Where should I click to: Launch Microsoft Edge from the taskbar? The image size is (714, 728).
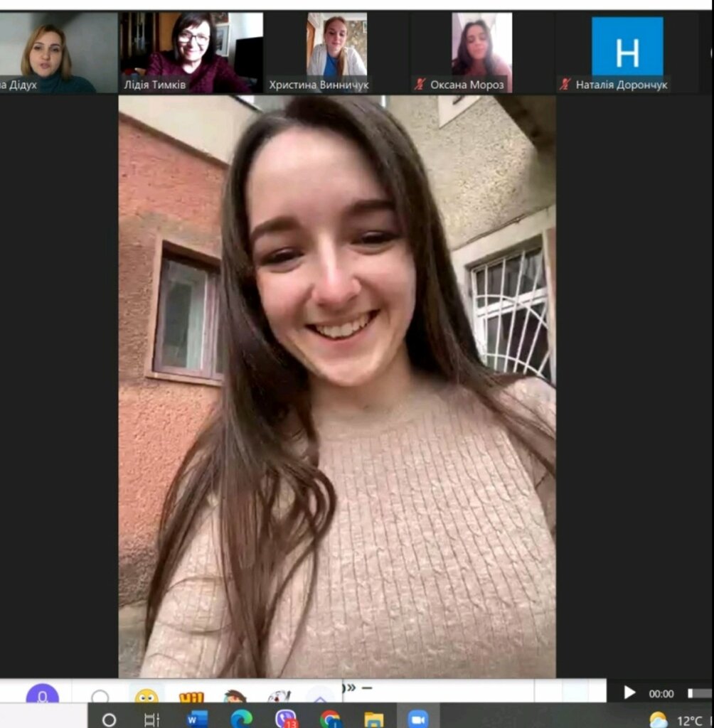tap(241, 718)
